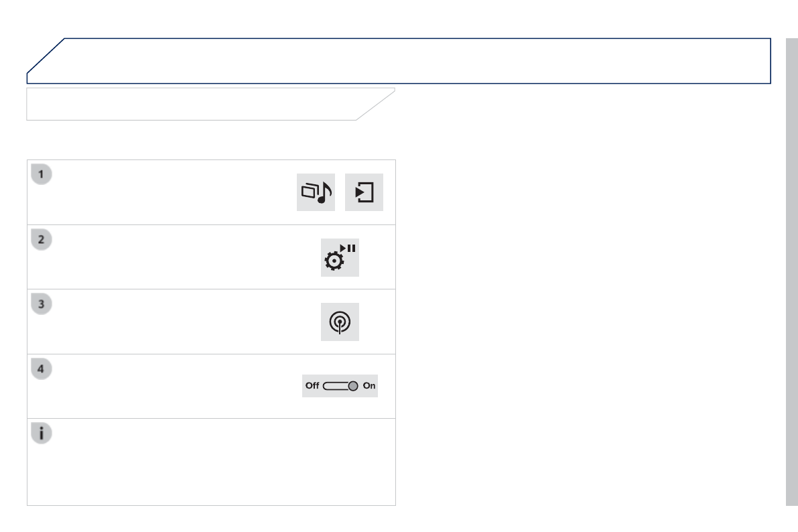This screenshot has height=532, width=798.
Task: Click the "On" label of the switch
Action: click(369, 386)
